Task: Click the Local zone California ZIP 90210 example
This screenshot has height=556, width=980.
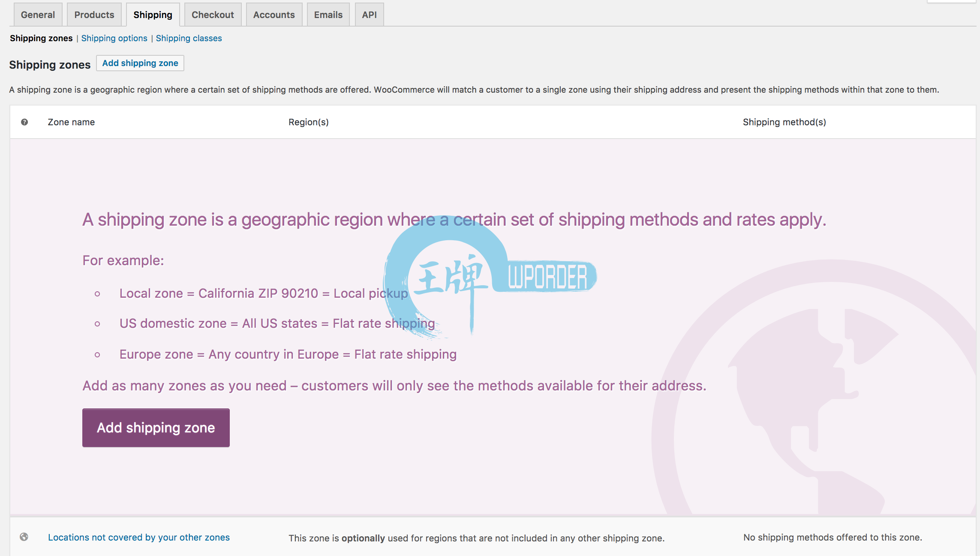Action: pos(264,293)
